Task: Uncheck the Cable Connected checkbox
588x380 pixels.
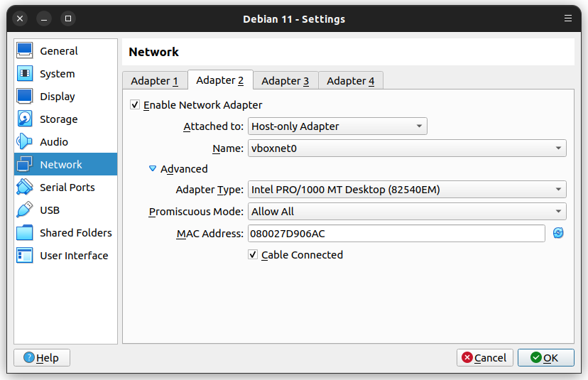Action: 253,255
